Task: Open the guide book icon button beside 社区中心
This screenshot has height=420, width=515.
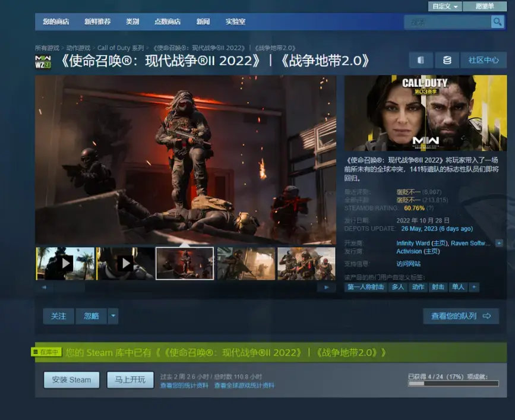Action: (x=421, y=60)
